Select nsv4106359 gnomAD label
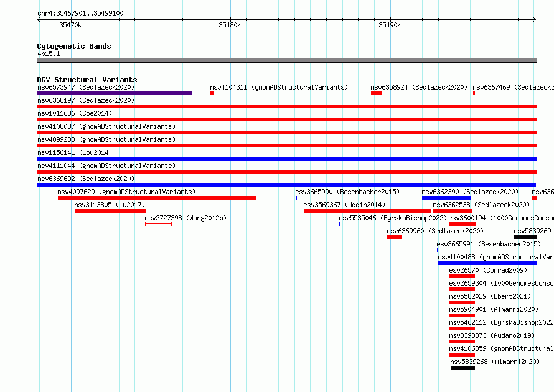This screenshot has height=392, width=554. tap(501, 348)
